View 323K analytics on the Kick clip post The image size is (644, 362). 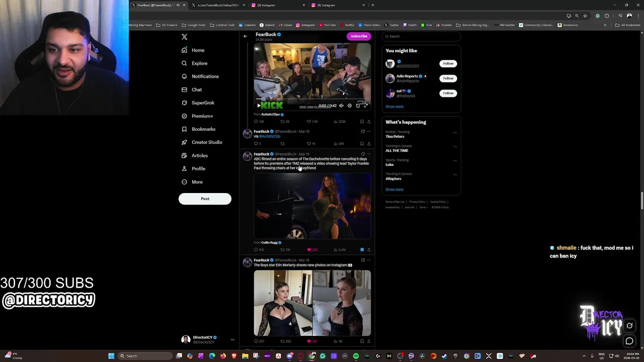340,122
